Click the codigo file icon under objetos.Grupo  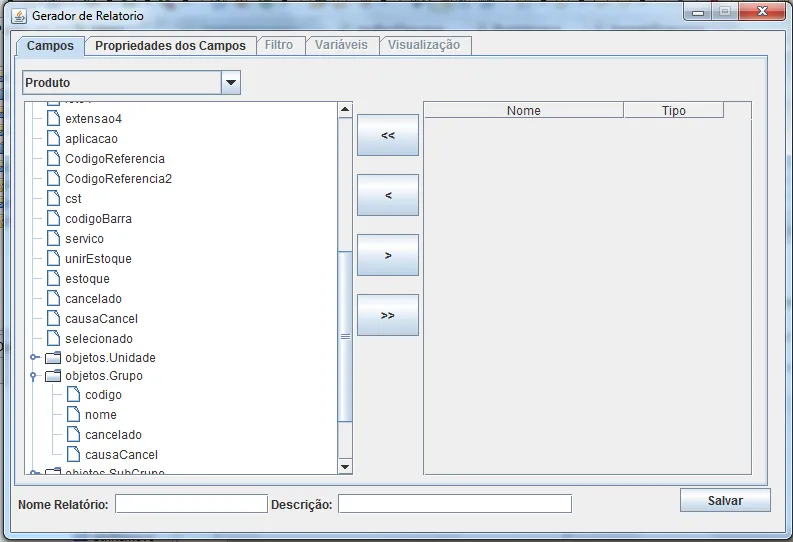(73, 394)
